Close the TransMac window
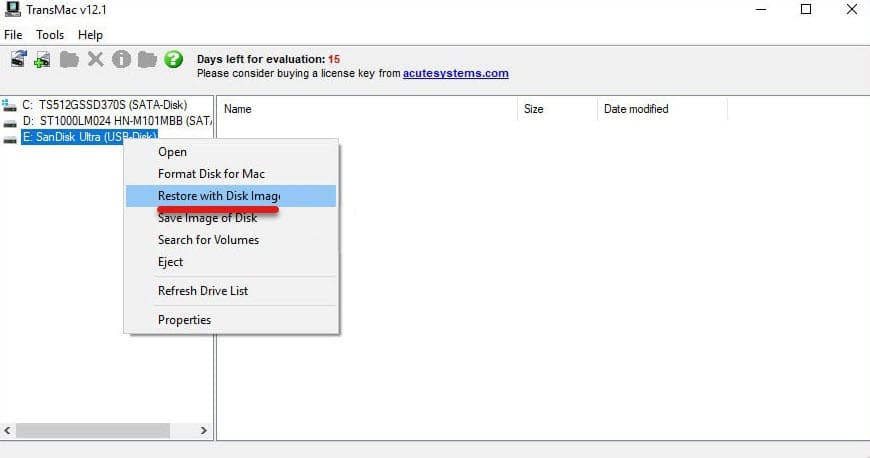870x458 pixels. (x=852, y=9)
